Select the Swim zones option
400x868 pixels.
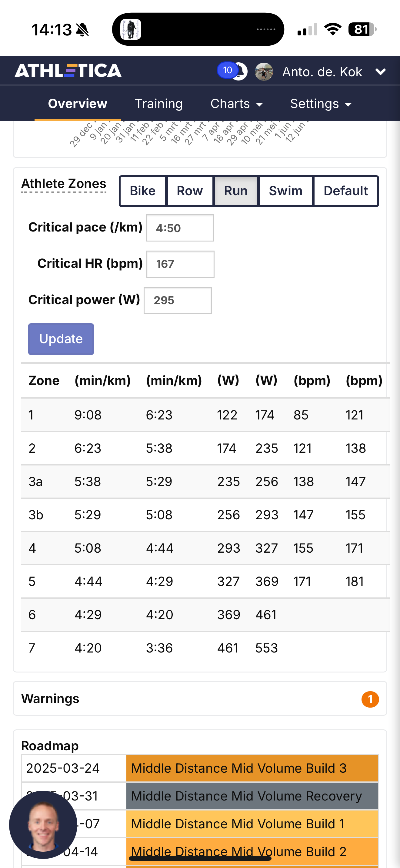(x=285, y=191)
